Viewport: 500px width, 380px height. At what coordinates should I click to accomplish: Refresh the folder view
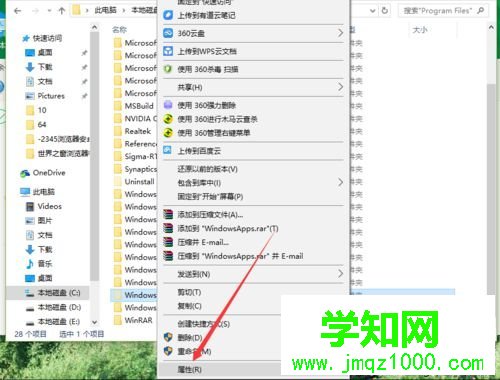385,10
